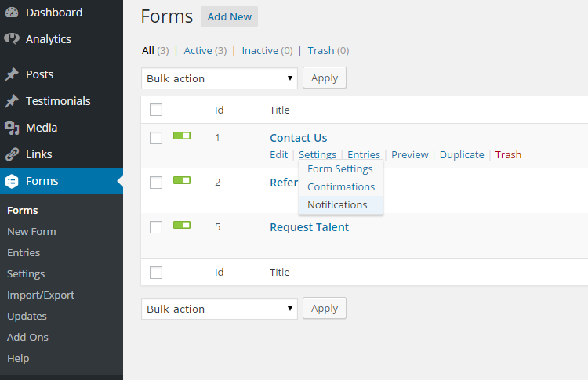Click the Media library icon
The height and width of the screenshot is (380, 588).
coord(12,128)
